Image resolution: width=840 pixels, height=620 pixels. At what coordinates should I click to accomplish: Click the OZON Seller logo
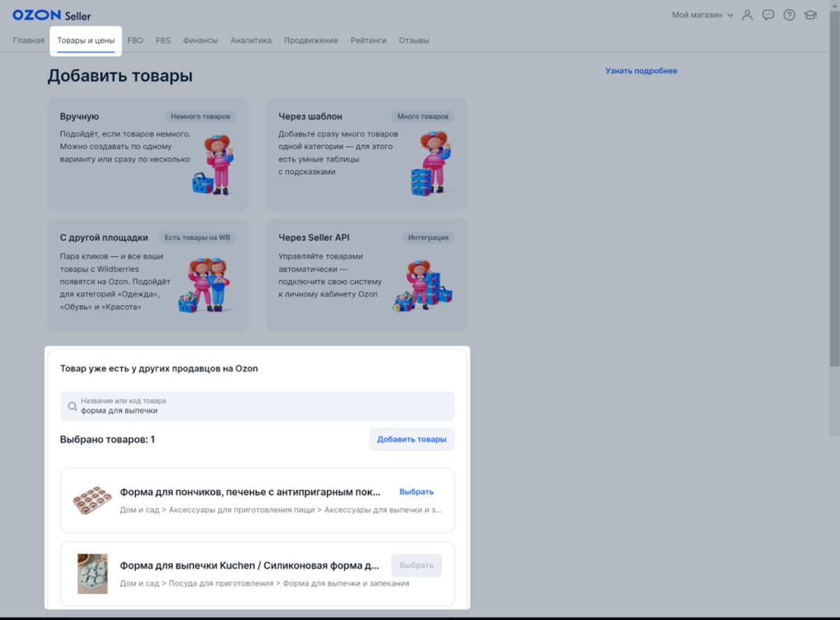click(52, 15)
